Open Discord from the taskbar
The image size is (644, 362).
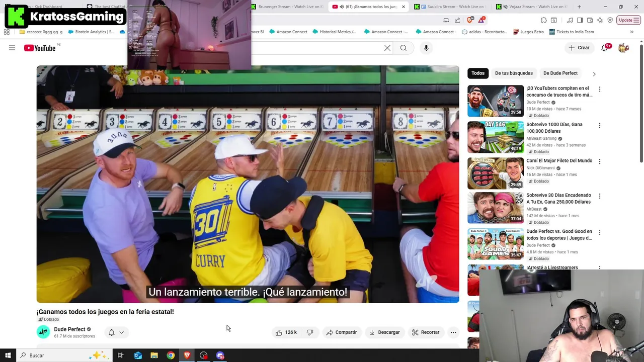pos(220,355)
